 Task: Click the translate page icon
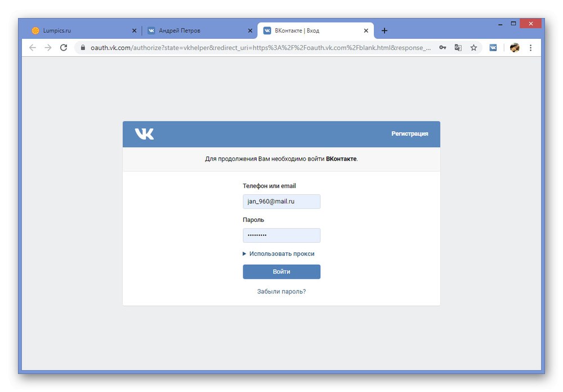tap(458, 47)
